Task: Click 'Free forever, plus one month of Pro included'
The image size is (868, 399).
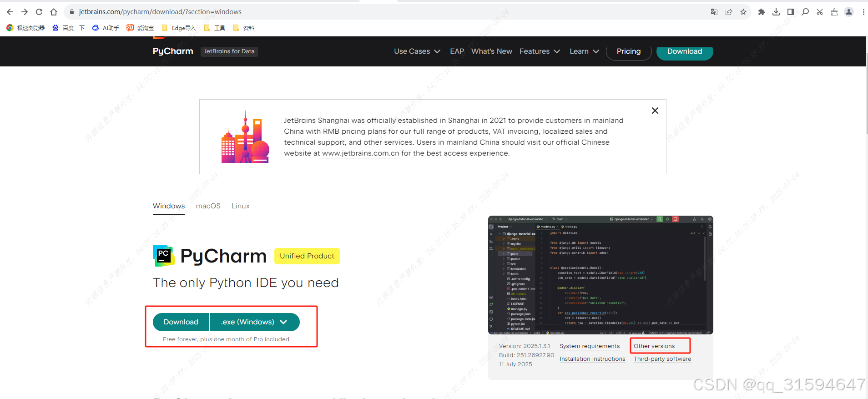Action: [x=226, y=339]
